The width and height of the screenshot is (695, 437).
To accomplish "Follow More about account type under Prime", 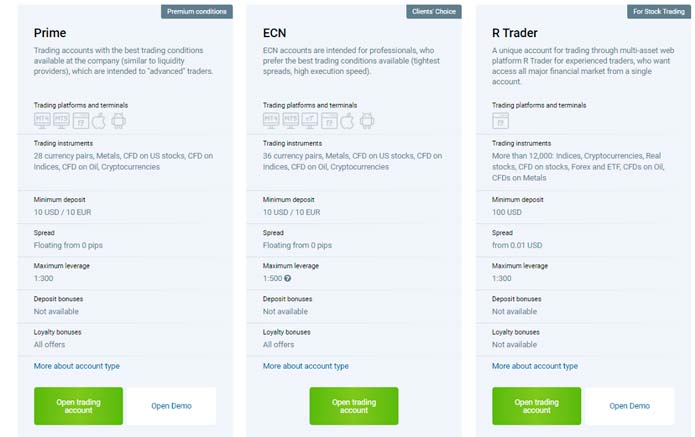I will point(77,366).
